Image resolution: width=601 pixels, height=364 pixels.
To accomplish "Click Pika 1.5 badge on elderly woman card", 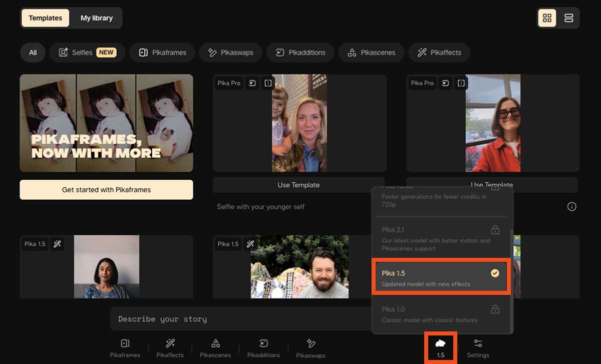I will tap(35, 244).
